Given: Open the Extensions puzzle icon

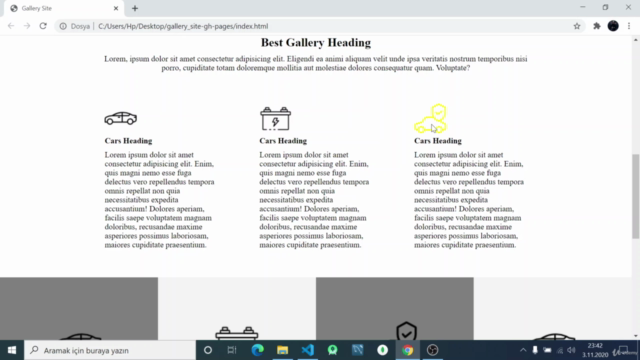Looking at the screenshot, I should [597, 26].
